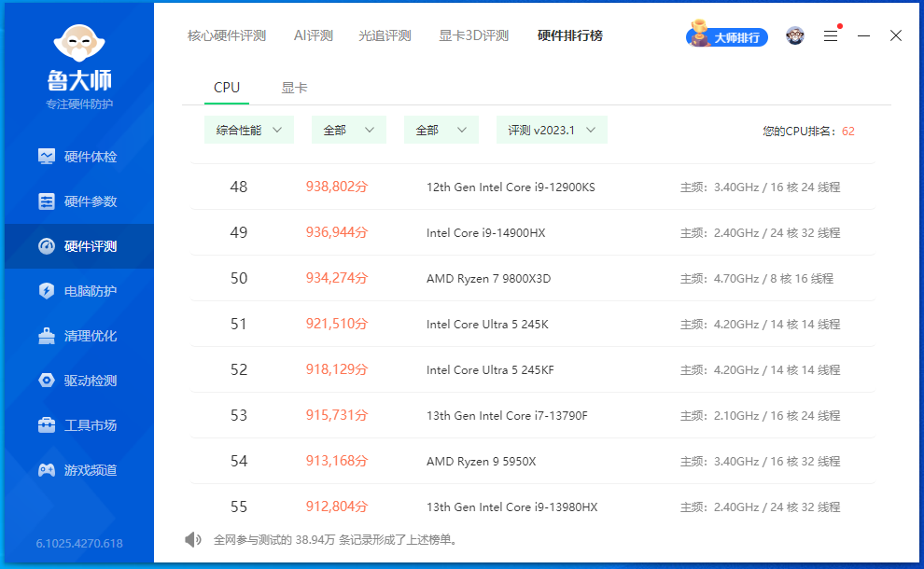This screenshot has width=924, height=569.
Task: Select row 55 Intel Core i9-13980HX
Action: 533,506
